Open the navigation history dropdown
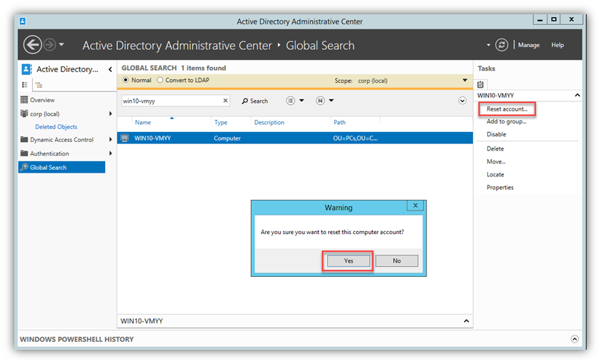The image size is (601, 364). [x=61, y=45]
